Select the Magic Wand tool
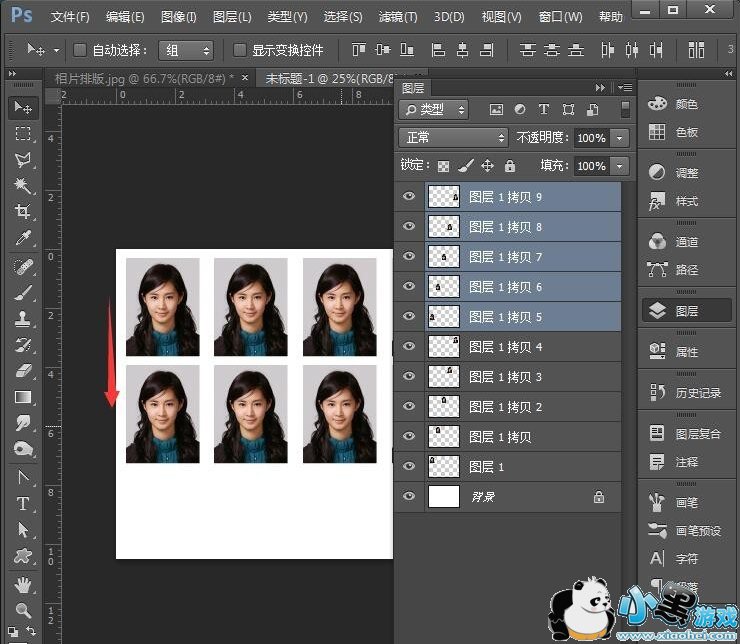 coord(23,186)
